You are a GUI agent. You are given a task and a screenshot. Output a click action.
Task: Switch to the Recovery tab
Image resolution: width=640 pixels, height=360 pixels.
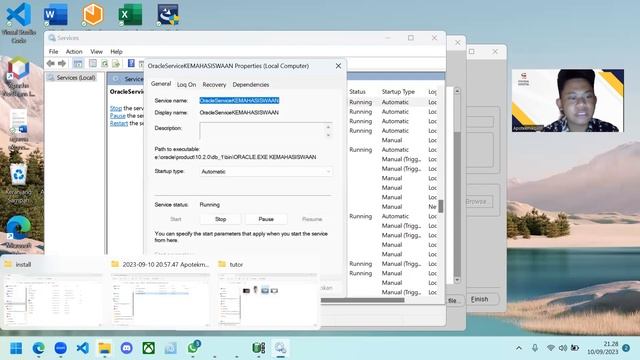(x=214, y=84)
